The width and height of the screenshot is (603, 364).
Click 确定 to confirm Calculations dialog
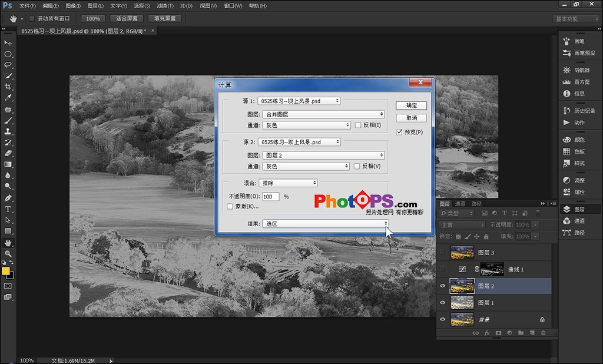tap(412, 105)
